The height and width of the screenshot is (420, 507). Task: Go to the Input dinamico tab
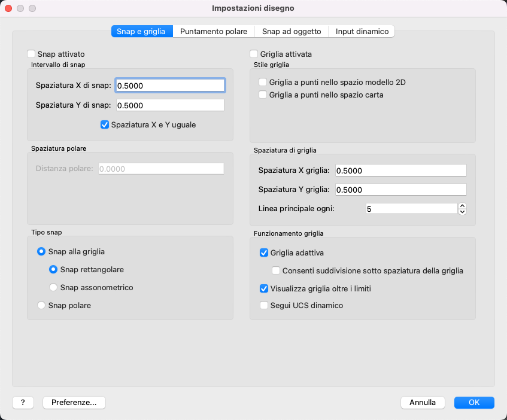(362, 31)
